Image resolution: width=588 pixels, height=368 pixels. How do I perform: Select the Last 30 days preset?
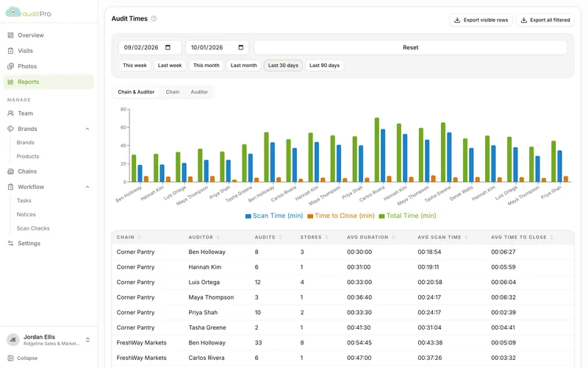283,66
